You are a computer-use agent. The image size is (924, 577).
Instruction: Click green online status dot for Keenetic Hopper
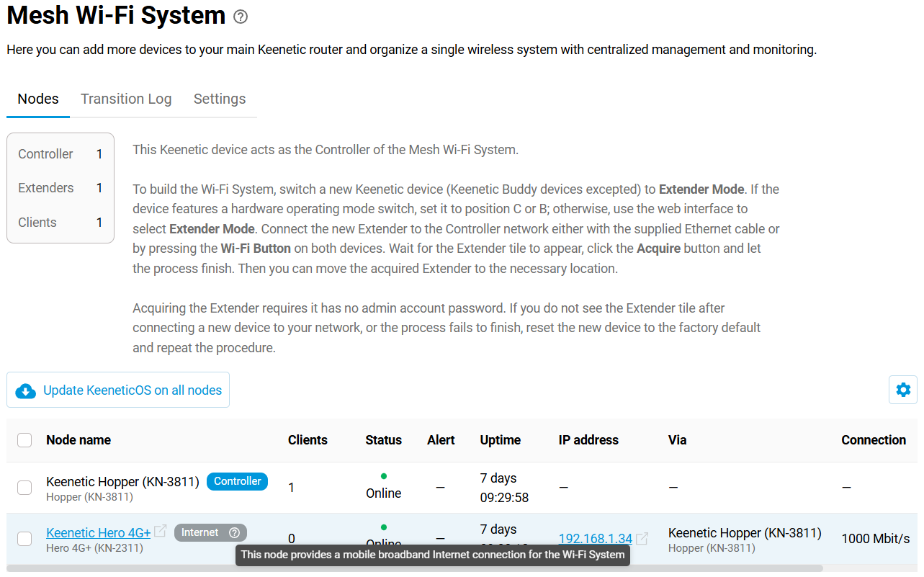tap(383, 476)
